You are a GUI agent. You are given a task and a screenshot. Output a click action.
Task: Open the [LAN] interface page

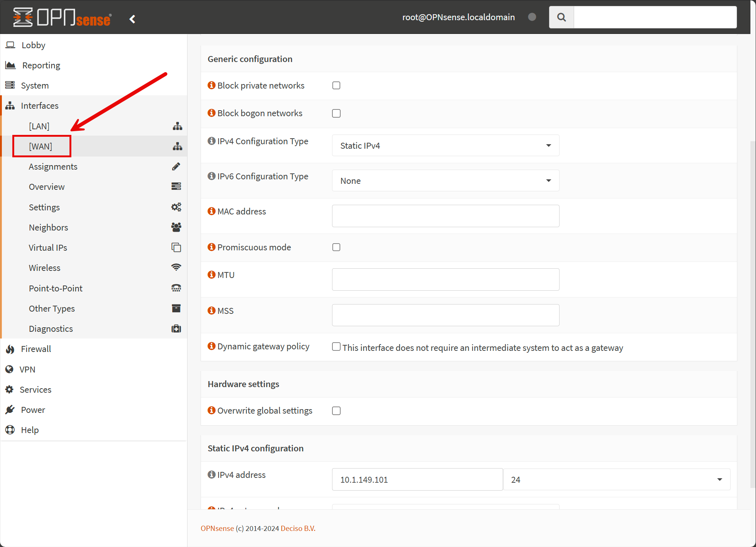click(x=39, y=126)
